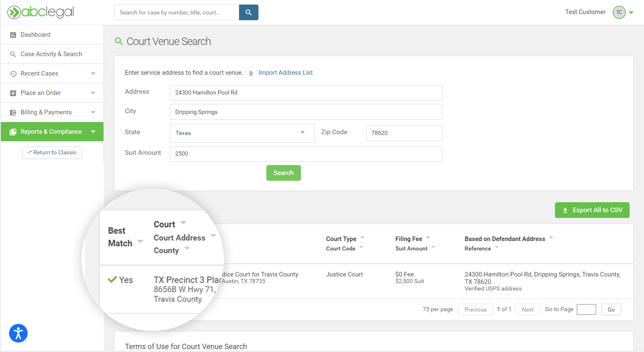Click the Suit Amount input field

[x=306, y=154]
